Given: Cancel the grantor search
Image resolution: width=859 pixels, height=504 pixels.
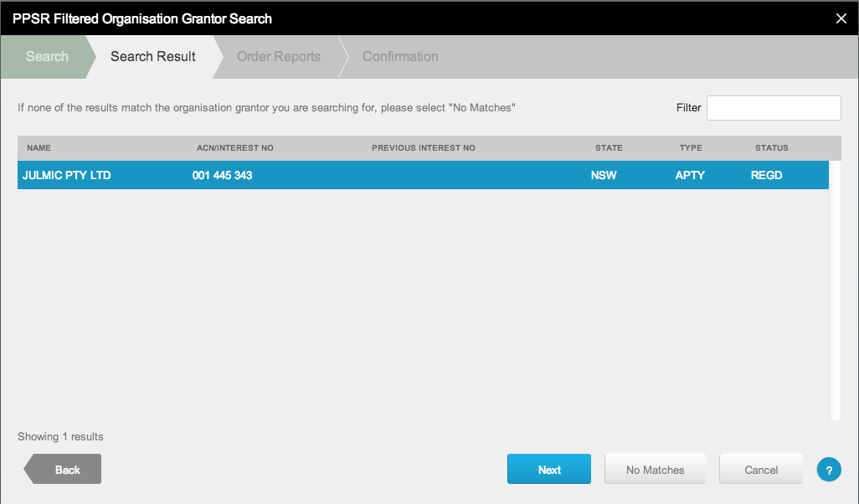Looking at the screenshot, I should [761, 469].
